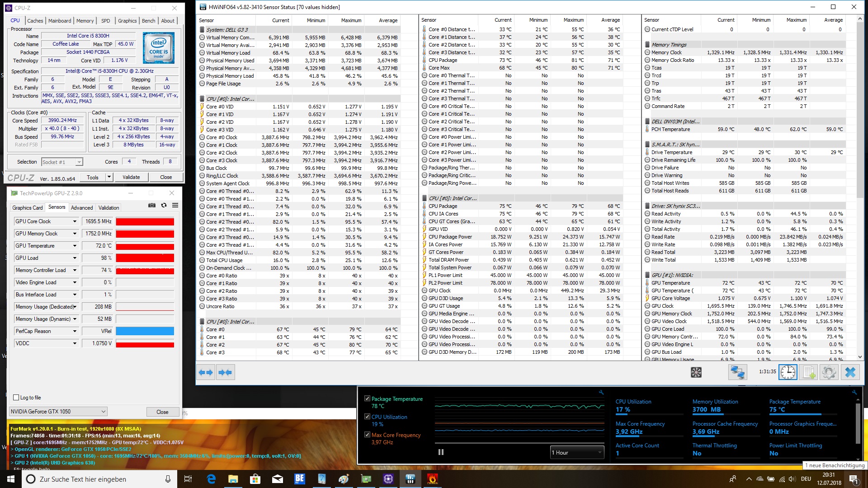Click the GPU-Z refresh icon

tap(164, 206)
